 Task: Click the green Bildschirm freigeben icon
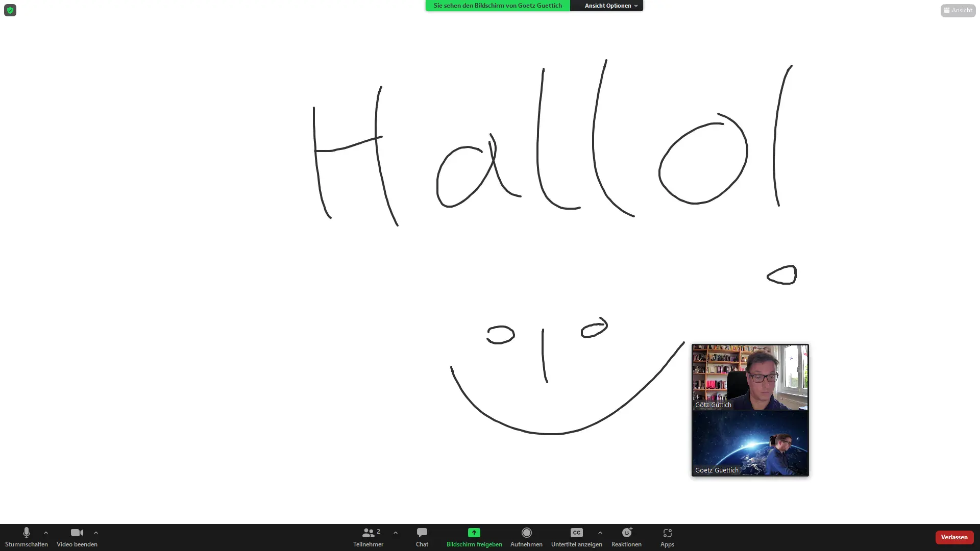474,533
